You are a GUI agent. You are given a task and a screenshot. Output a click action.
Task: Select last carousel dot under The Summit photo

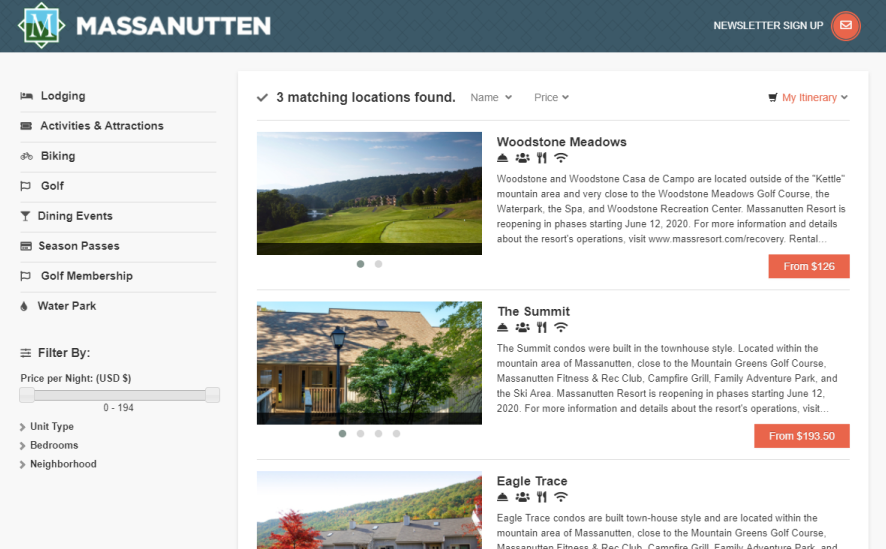(397, 434)
